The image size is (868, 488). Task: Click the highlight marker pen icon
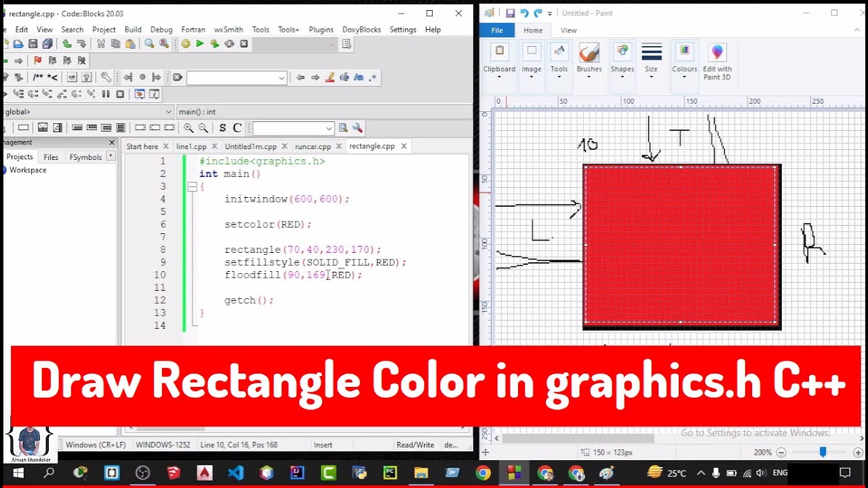(x=330, y=77)
